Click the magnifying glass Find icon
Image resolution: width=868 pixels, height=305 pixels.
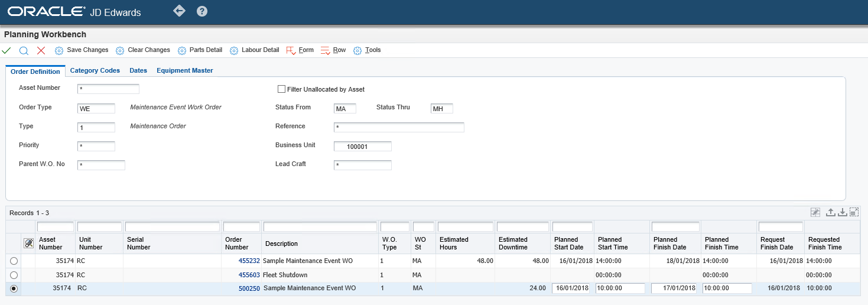[24, 51]
